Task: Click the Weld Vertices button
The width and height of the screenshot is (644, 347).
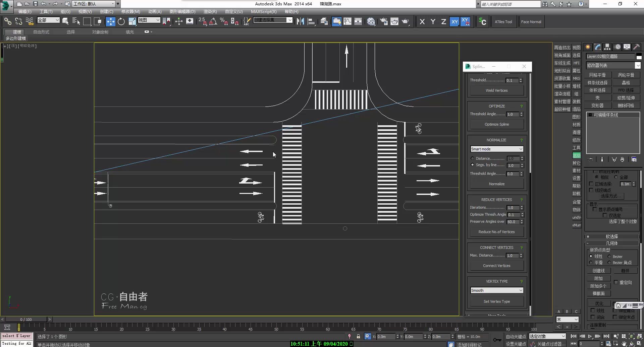Action: (496, 90)
